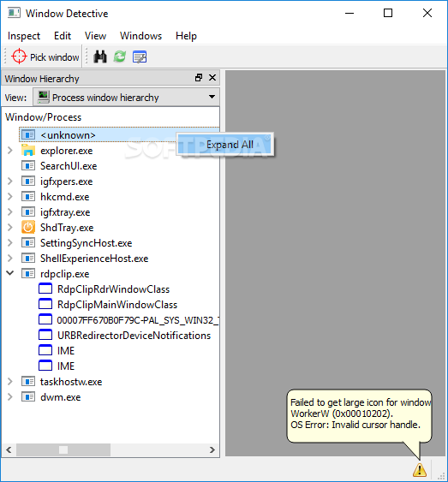Expand the hkcmd.exe node
The image size is (448, 482).
coord(10,196)
